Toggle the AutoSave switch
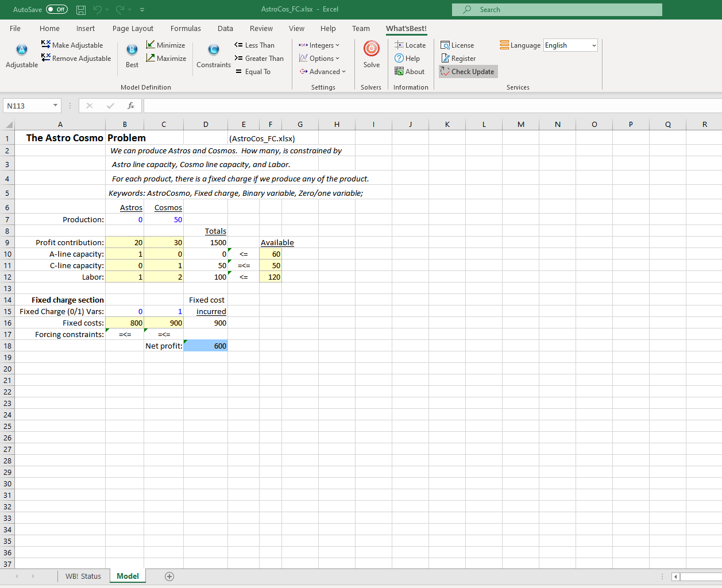722x588 pixels. pyautogui.click(x=56, y=9)
